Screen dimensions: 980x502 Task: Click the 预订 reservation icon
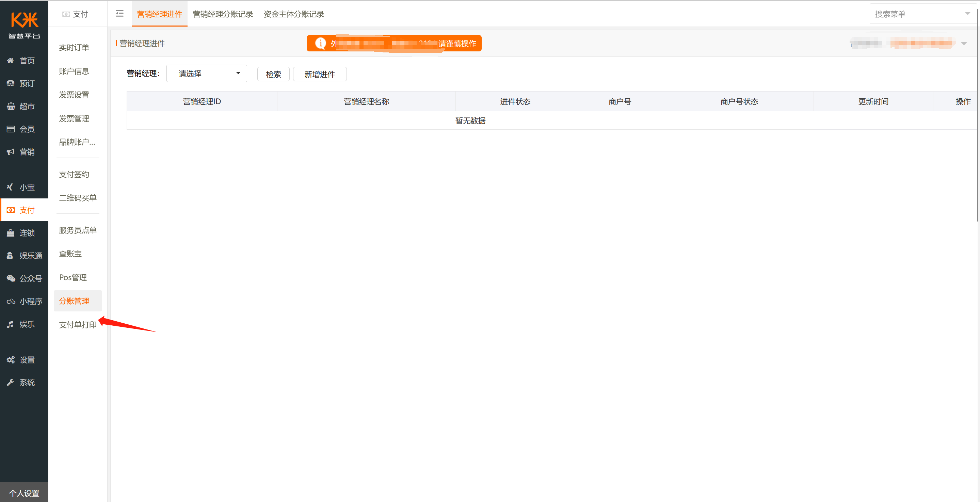pyautogui.click(x=10, y=83)
